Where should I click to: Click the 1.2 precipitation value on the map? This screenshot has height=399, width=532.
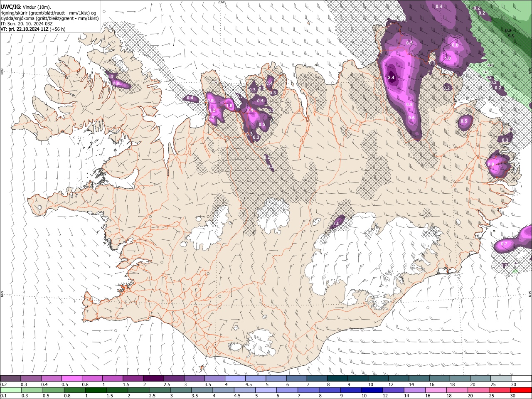coord(213,111)
